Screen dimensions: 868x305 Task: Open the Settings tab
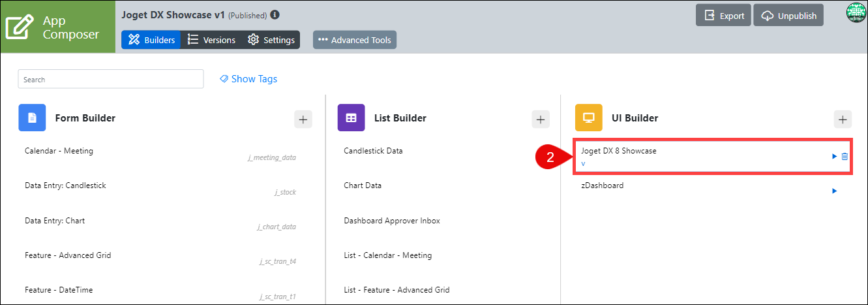click(x=271, y=40)
